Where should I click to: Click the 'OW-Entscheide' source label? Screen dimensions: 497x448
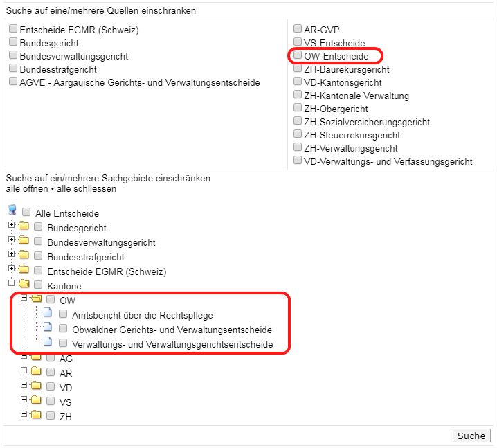point(336,57)
